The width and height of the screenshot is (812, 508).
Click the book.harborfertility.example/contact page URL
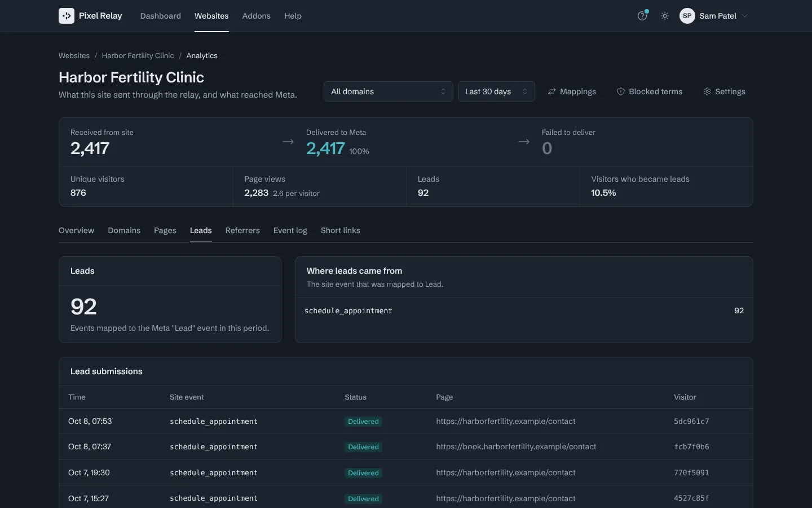516,446
